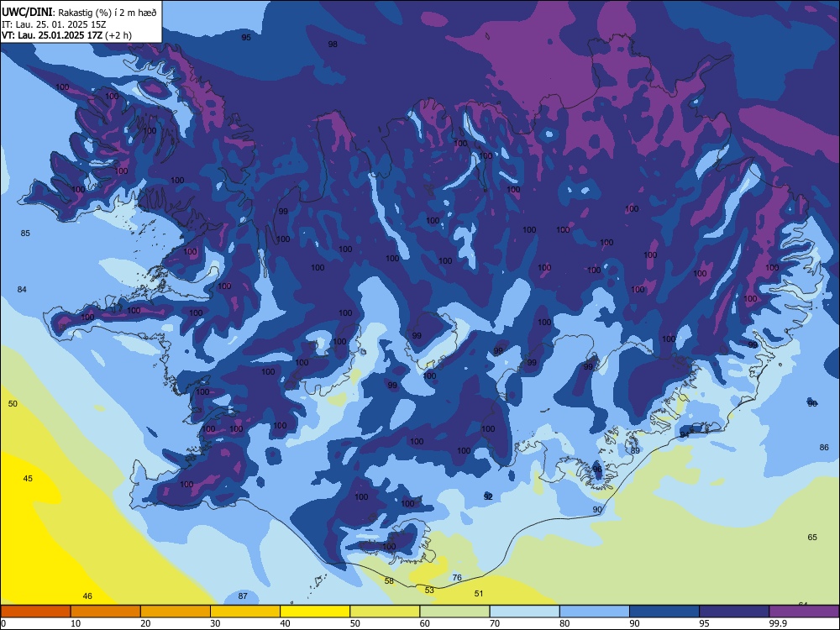Click the 58 humidity value on the map
Screen dimensions: 840x630
(x=389, y=580)
